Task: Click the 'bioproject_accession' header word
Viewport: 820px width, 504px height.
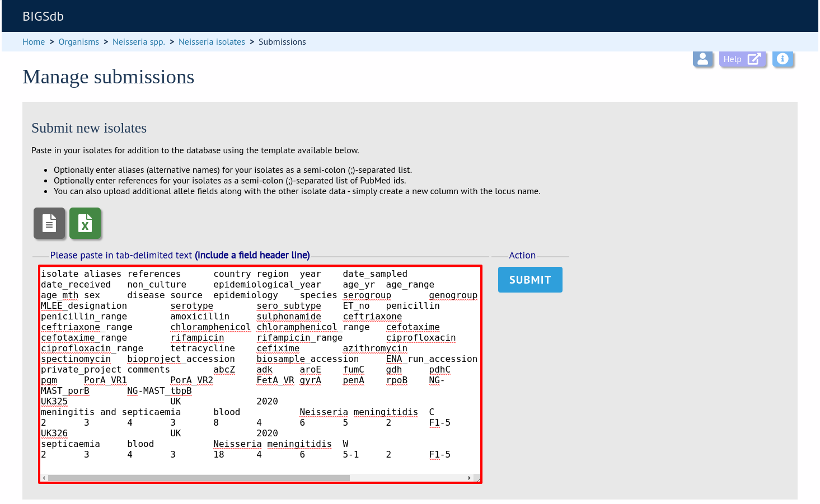Action: 181,359
